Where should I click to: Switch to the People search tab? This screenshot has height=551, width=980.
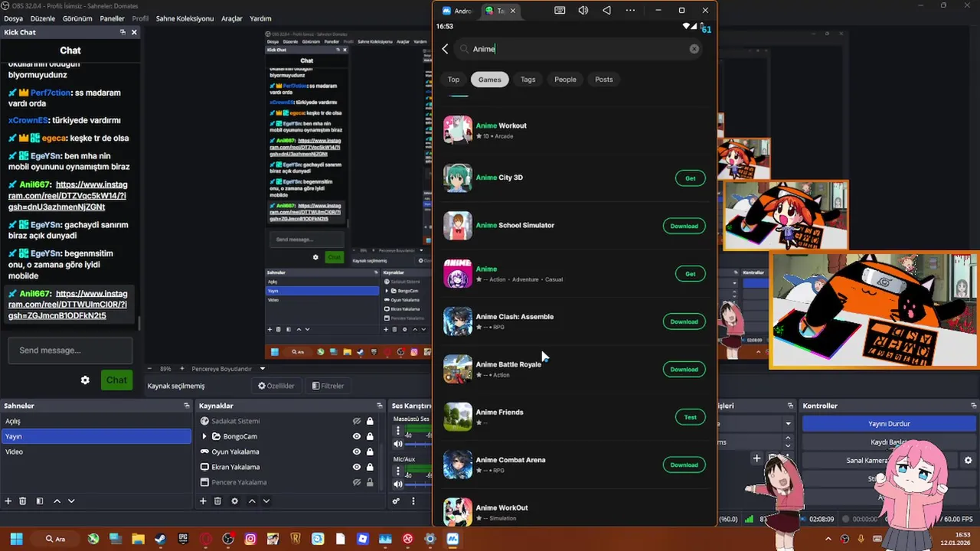(565, 80)
